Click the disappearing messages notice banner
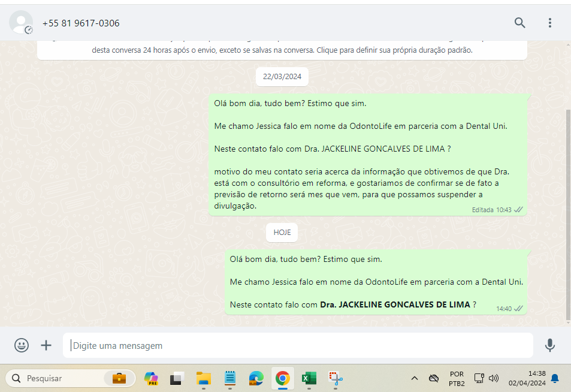 pyautogui.click(x=282, y=50)
